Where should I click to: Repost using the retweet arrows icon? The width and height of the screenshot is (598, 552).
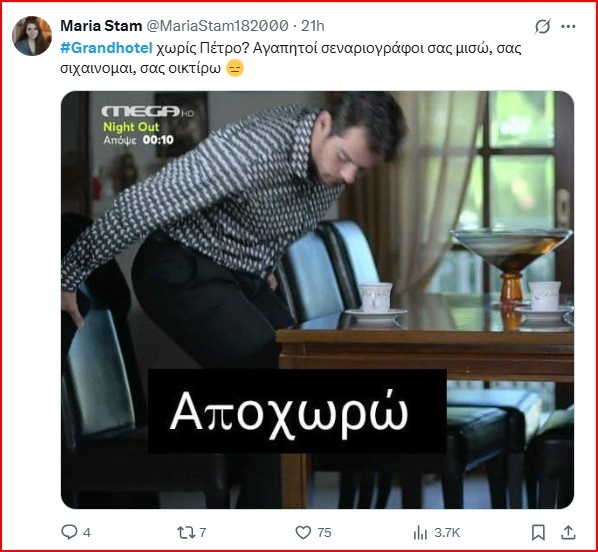point(186,532)
